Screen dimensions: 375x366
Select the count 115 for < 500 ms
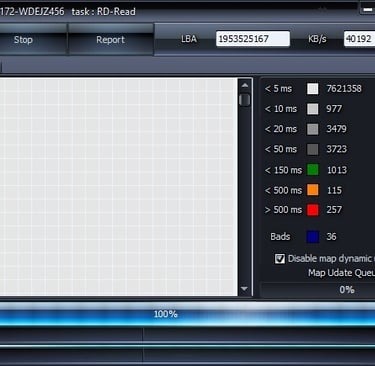334,190
